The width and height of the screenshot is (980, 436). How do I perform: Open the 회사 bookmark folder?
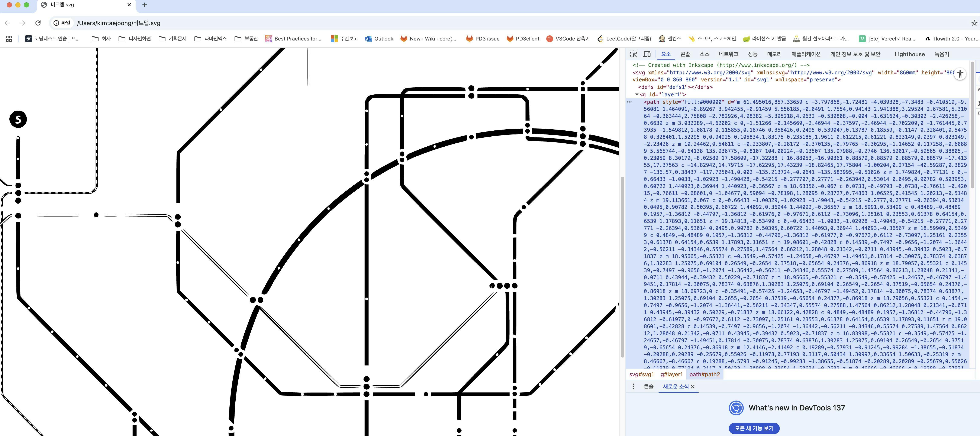tap(101, 39)
